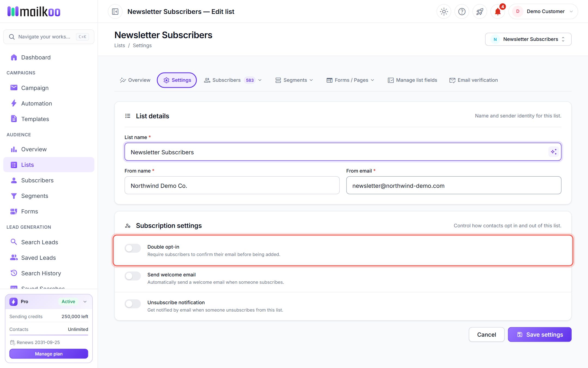Enable Unsubscribe notification toggle
Viewport: 588px width, 368px height.
(133, 304)
